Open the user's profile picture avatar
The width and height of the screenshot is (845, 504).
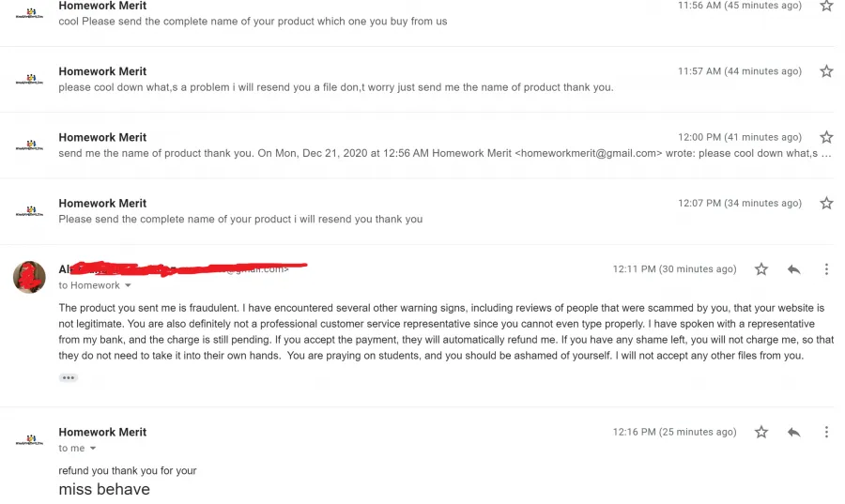click(29, 277)
